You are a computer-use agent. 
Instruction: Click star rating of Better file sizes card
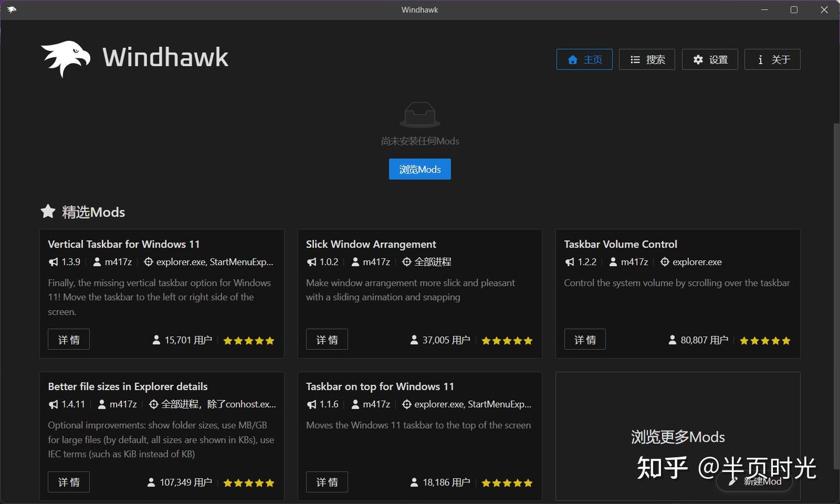click(x=249, y=483)
